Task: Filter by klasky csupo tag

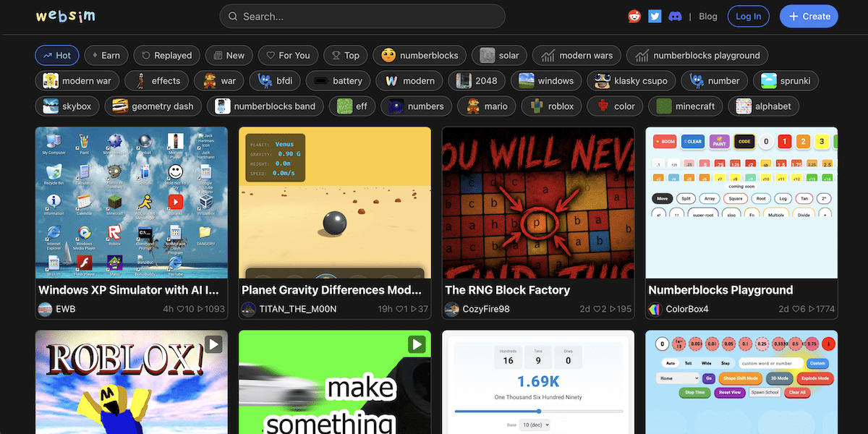Action: 631,80
